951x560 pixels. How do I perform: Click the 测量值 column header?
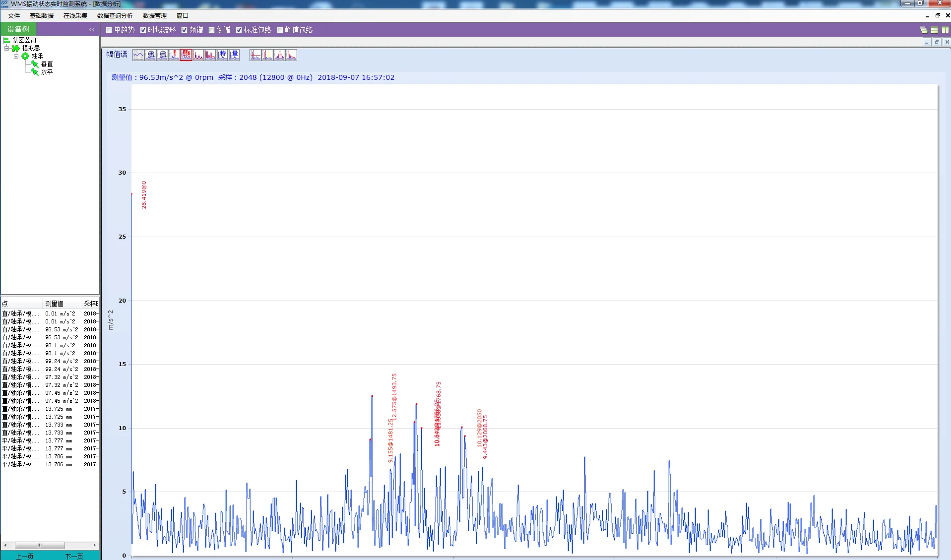[x=62, y=304]
